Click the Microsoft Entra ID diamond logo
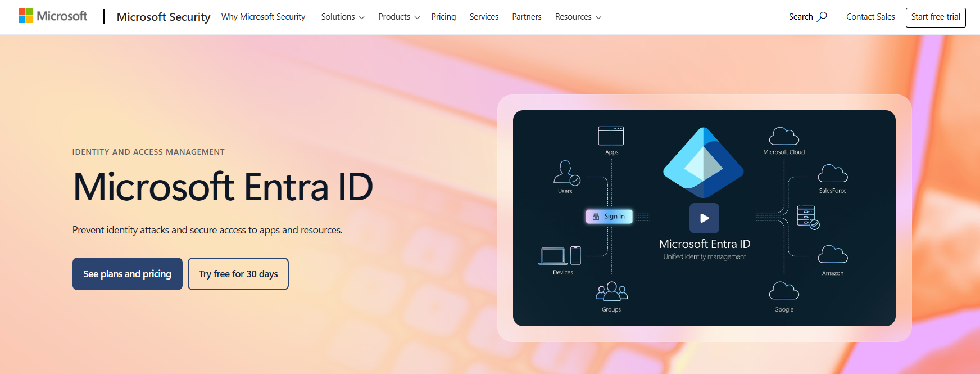980x374 pixels. (704, 163)
